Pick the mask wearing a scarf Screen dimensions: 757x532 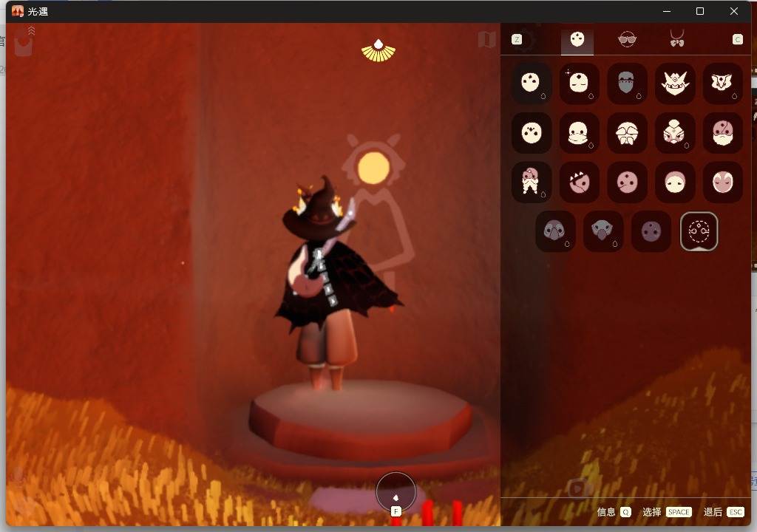[x=579, y=133]
